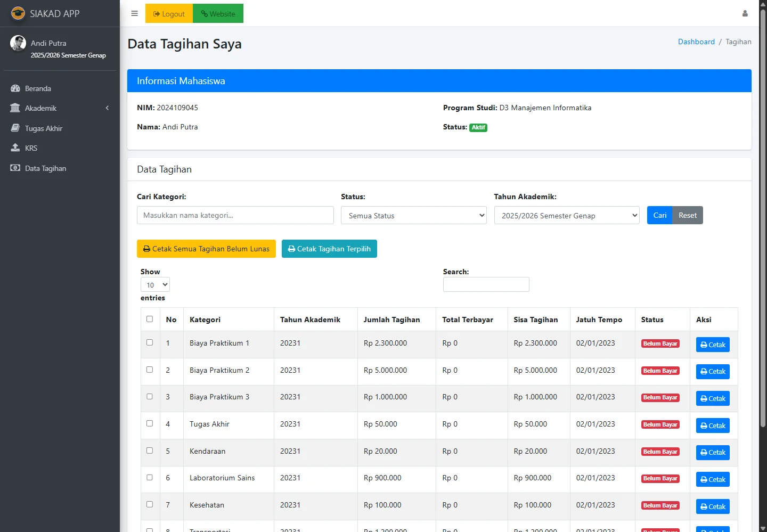Viewport: 767px width, 532px height.
Task: Open the user profile icon at top right
Action: (x=745, y=13)
